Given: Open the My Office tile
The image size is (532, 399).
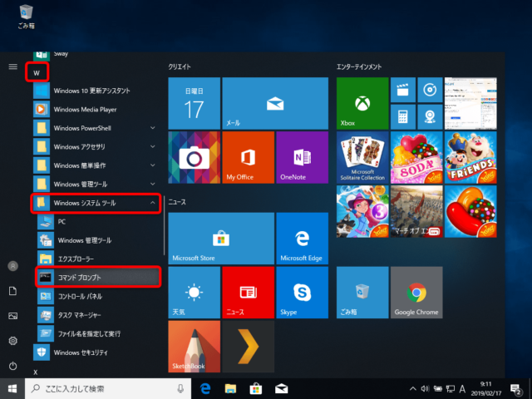Looking at the screenshot, I should click(248, 157).
